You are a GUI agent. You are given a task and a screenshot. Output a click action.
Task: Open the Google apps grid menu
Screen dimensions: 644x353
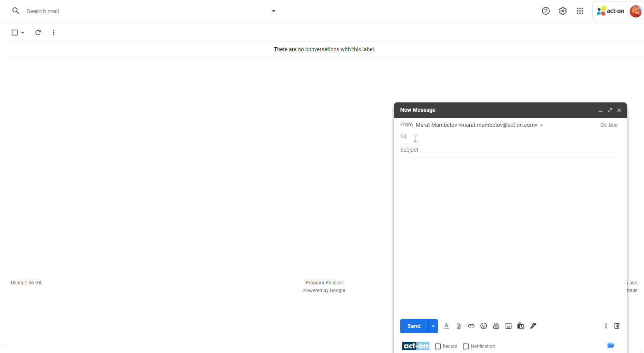tap(580, 11)
